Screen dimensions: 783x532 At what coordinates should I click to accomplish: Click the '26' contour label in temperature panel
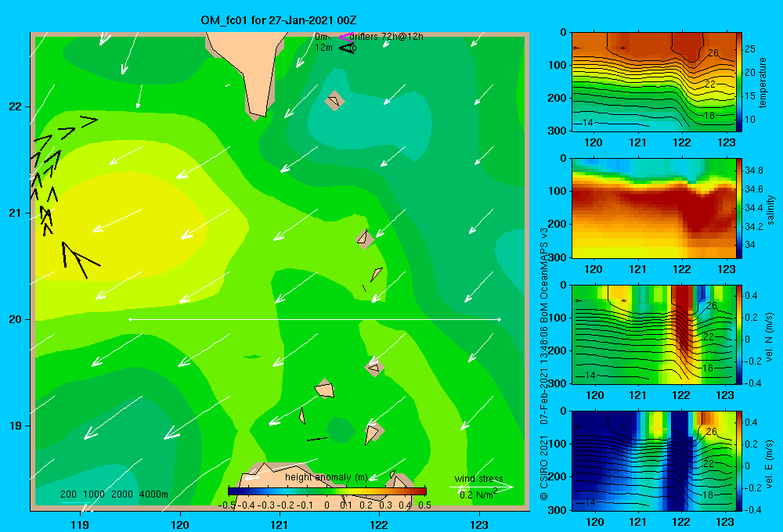tap(713, 53)
